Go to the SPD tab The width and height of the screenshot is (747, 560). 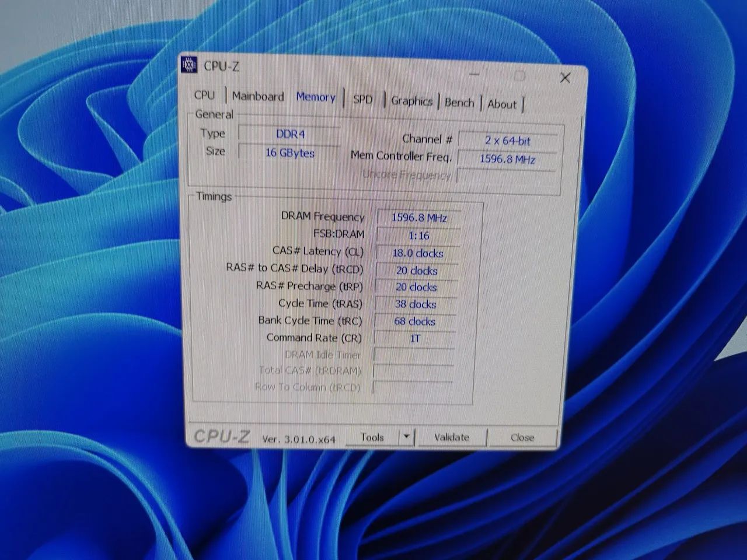click(x=362, y=99)
